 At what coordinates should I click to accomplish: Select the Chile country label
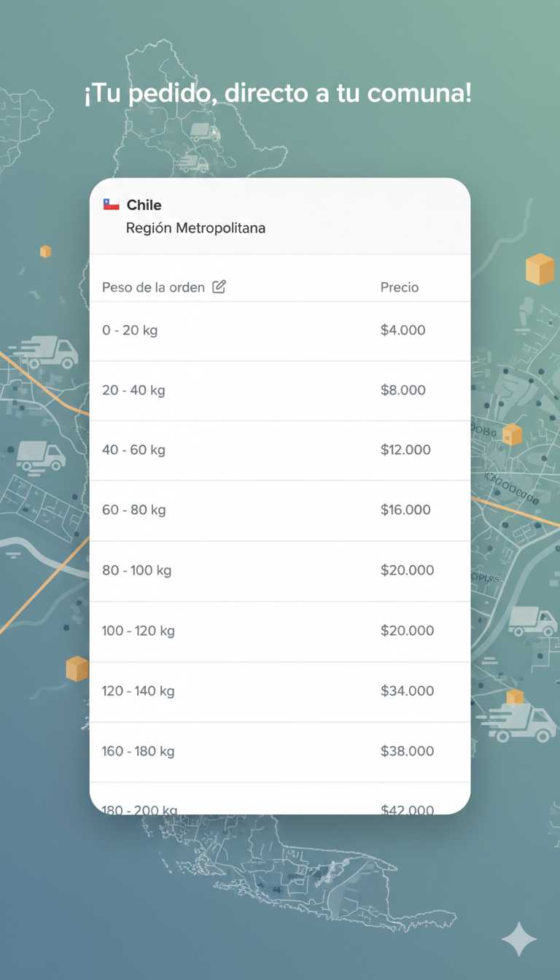tap(144, 205)
